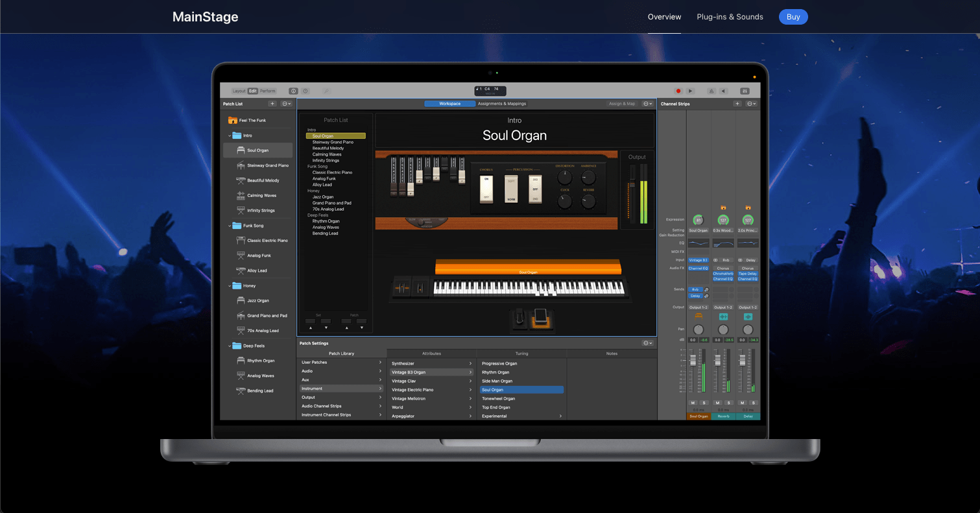
Task: Open the Plug-ins & Sounds page
Action: tap(730, 17)
